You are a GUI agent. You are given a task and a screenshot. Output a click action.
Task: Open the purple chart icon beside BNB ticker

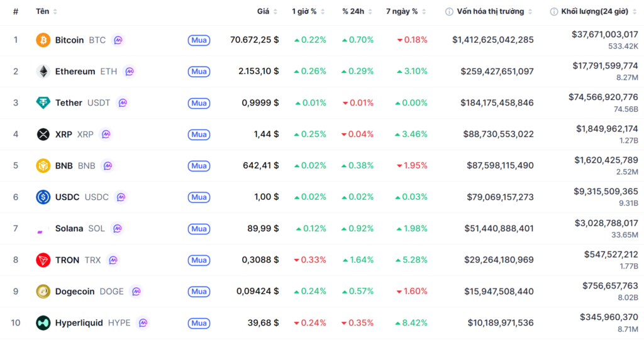click(x=108, y=165)
